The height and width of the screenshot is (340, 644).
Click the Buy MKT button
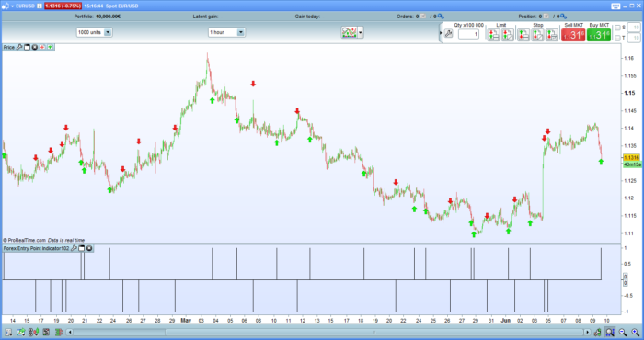(x=599, y=35)
